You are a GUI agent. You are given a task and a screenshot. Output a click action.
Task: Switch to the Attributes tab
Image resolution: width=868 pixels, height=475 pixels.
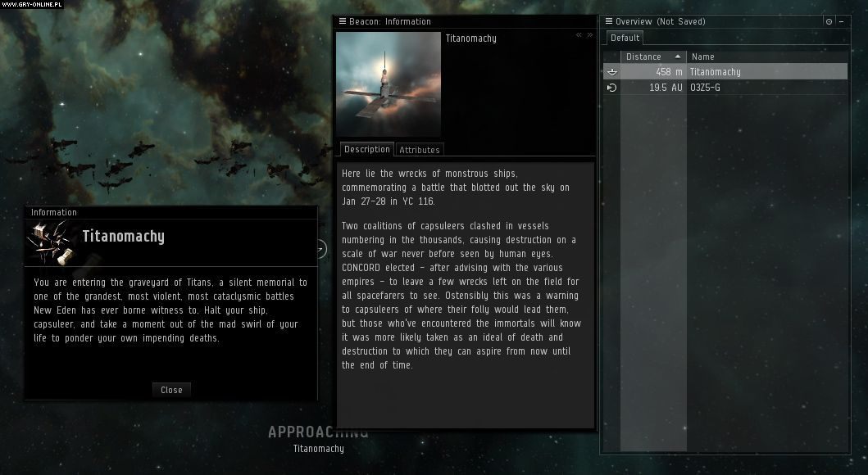click(420, 150)
